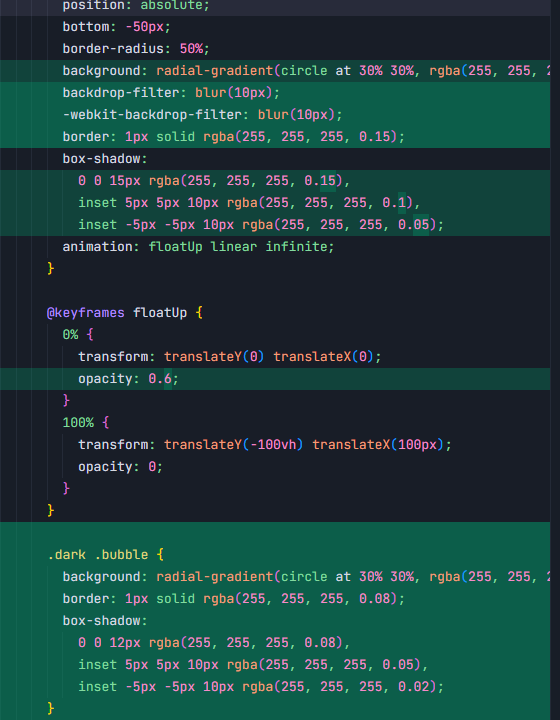Click the border line ending in 0.15
The width and height of the screenshot is (560, 720).
tap(234, 137)
